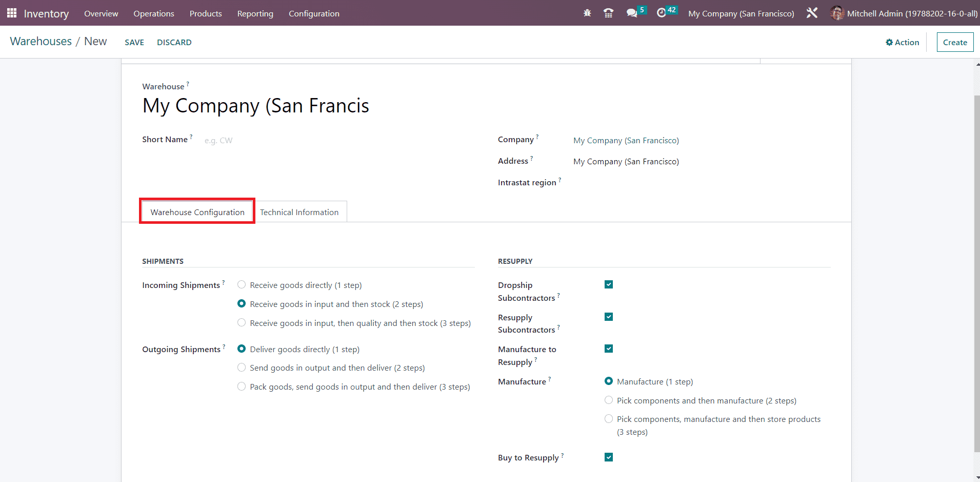The height and width of the screenshot is (482, 980).
Task: Select Receive goods directly (1 step)
Action: pyautogui.click(x=242, y=285)
